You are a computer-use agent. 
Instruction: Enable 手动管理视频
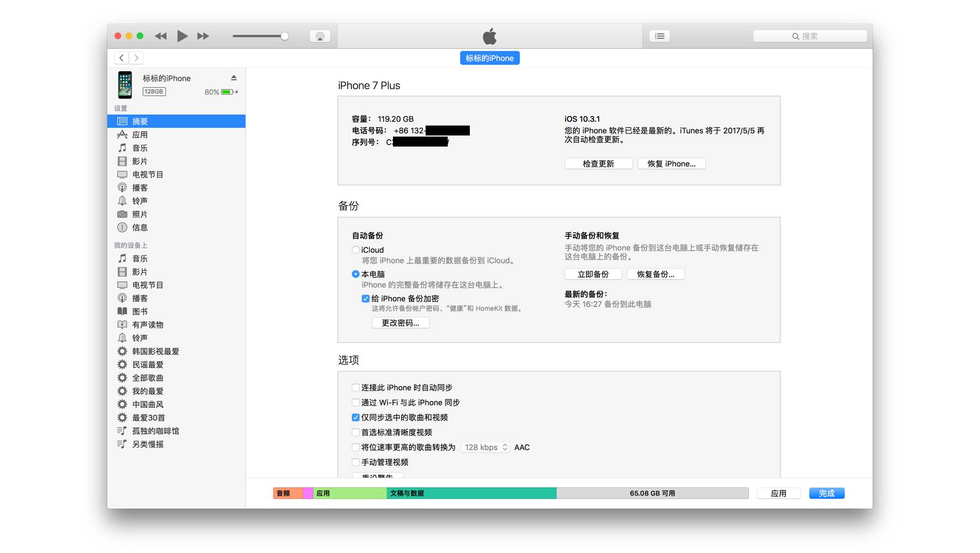355,462
